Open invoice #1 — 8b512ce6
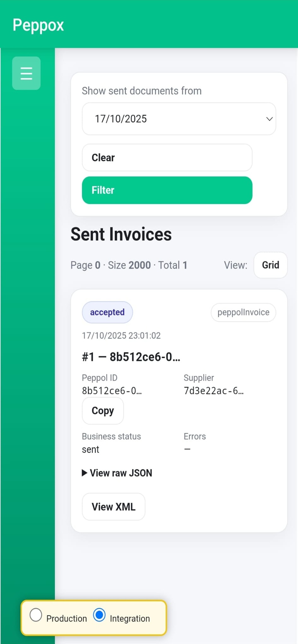This screenshot has width=298, height=644. coord(131,357)
